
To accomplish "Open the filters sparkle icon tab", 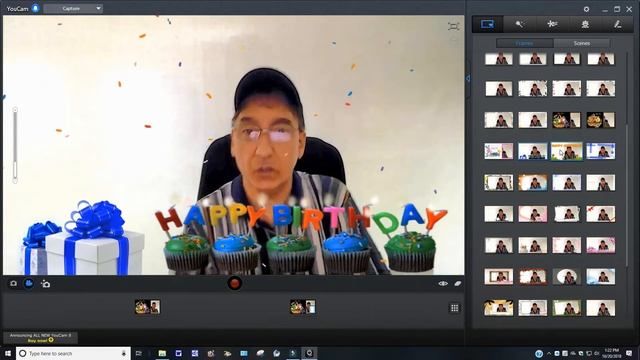I will click(552, 24).
